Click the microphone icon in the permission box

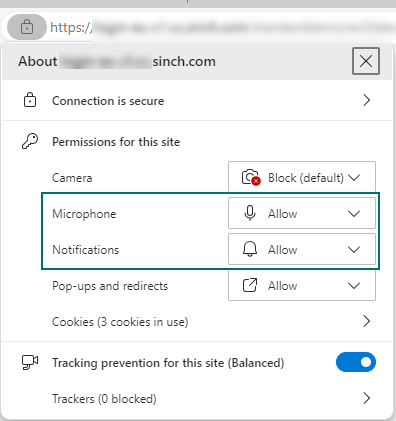point(250,213)
